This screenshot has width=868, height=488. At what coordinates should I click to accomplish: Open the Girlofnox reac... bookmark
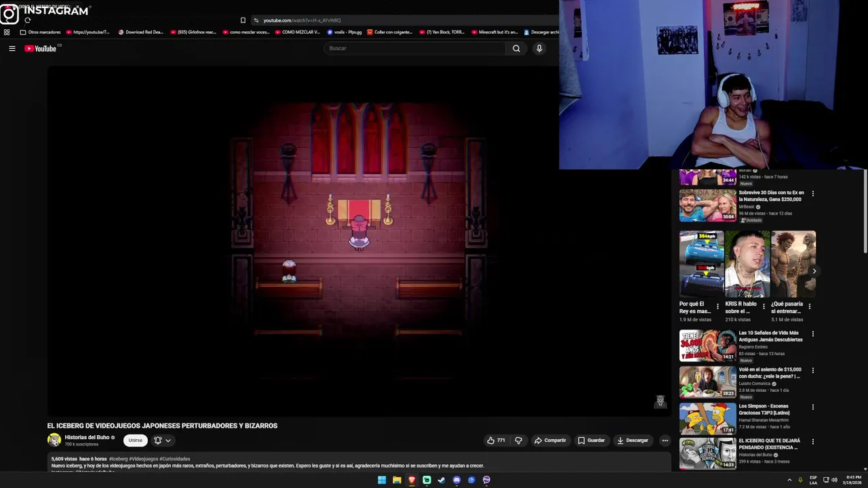click(193, 32)
